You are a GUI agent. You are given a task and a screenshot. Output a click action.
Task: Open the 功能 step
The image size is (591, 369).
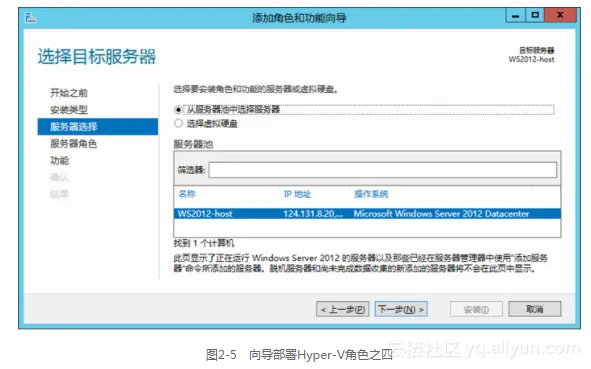coord(60,161)
